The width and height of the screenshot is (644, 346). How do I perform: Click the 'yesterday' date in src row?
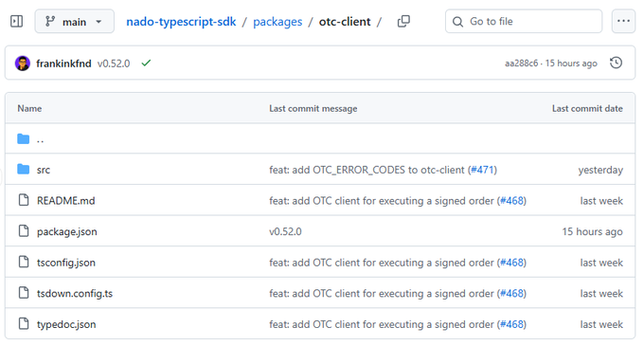coord(600,170)
